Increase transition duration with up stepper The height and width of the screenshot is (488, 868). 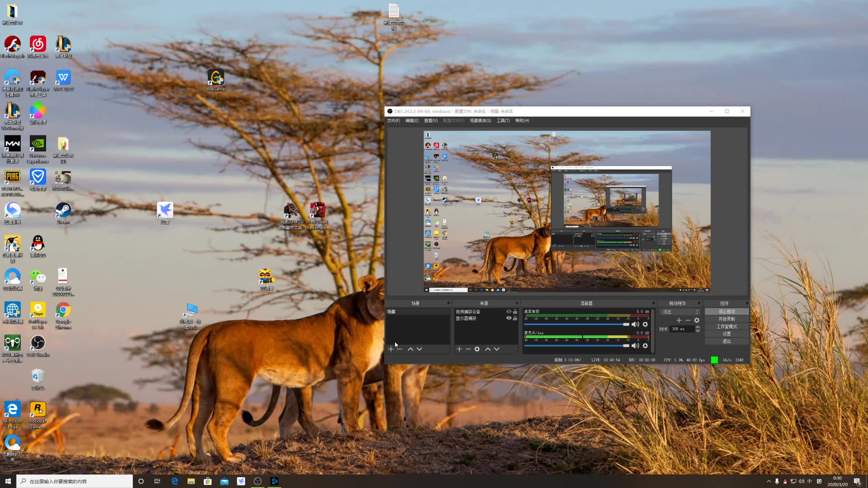click(x=698, y=327)
